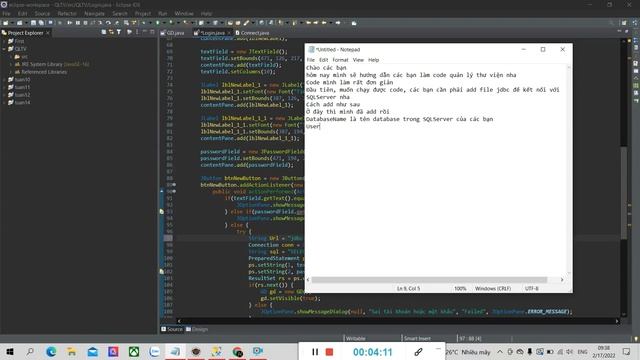
Task: Select the Design tab below the editor
Action: pos(197,329)
